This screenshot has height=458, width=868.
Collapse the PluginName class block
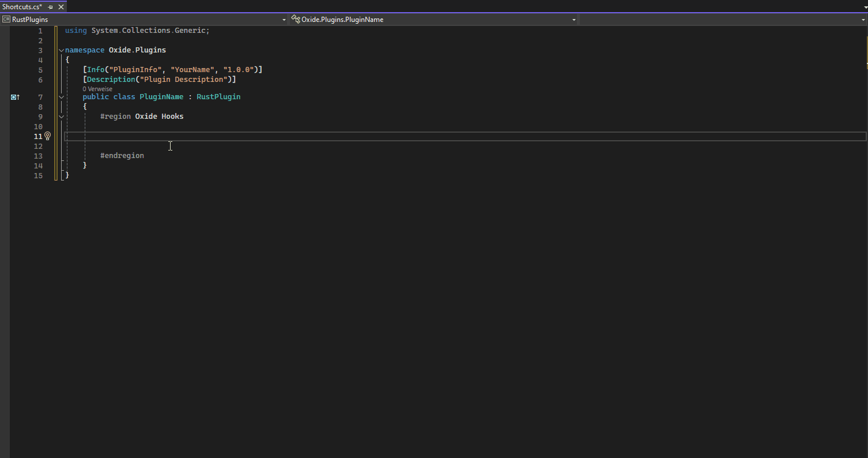click(x=61, y=97)
